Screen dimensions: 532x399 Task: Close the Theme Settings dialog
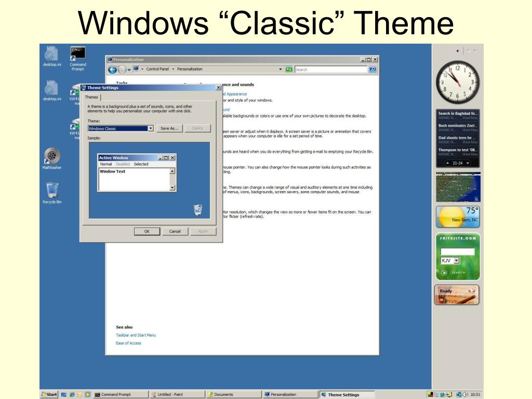pyautogui.click(x=219, y=88)
